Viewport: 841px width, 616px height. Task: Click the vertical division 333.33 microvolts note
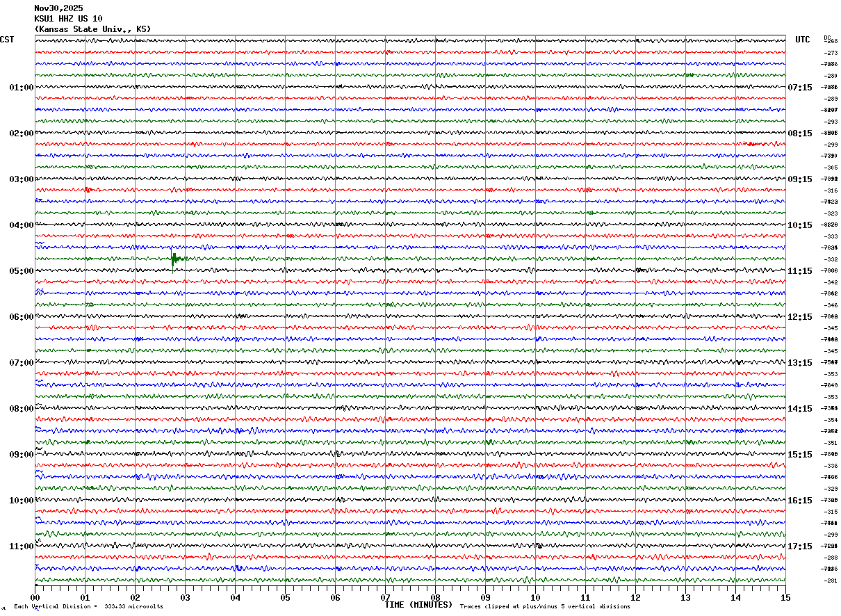pos(89,607)
